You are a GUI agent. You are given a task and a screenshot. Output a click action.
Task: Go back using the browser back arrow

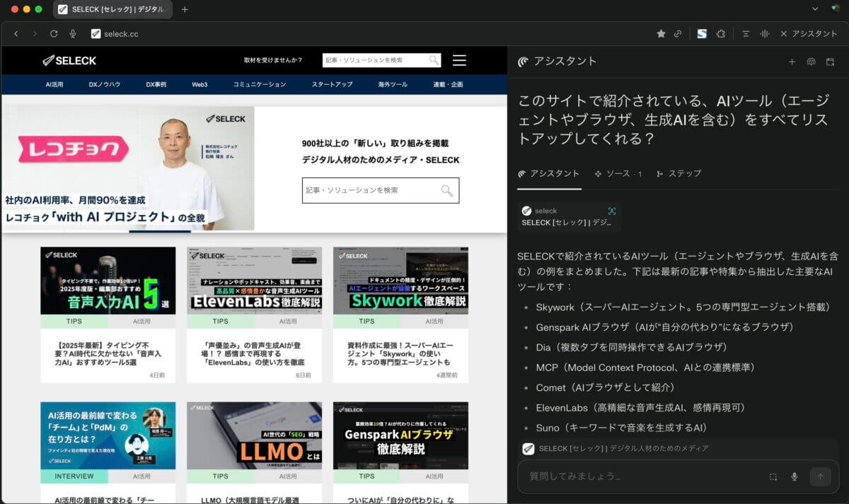[x=16, y=34]
